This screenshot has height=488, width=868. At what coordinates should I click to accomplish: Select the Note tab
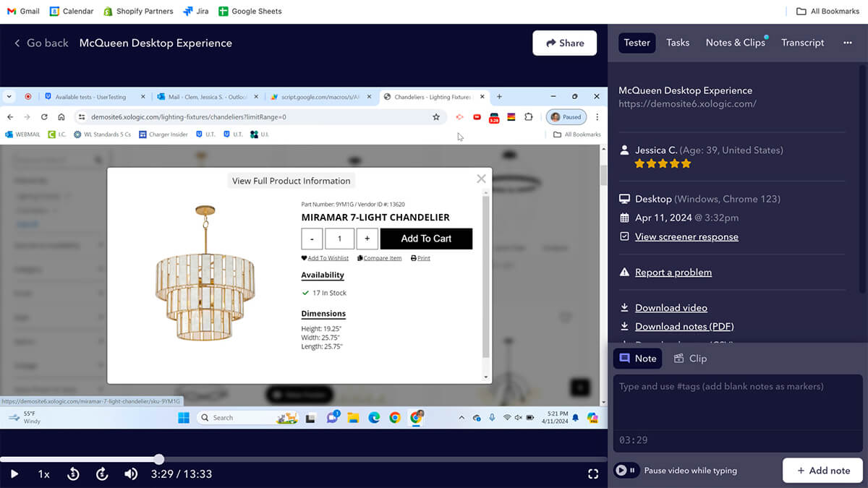pos(637,359)
